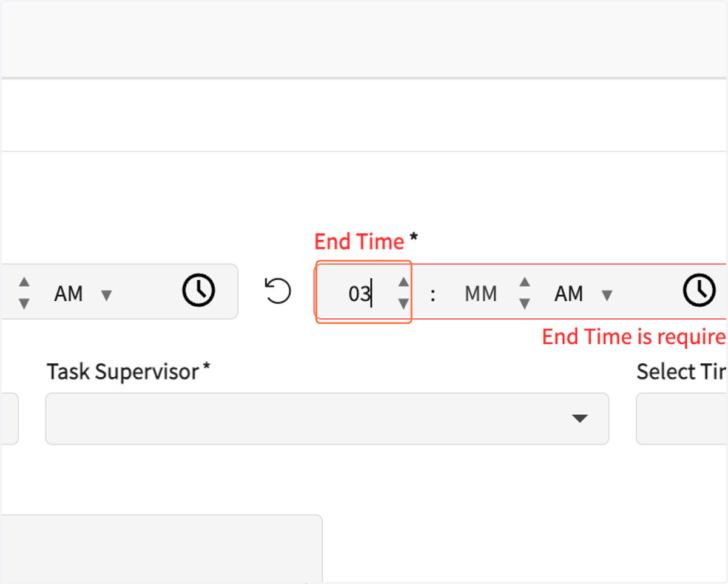Click the End Time is required error message
The height and width of the screenshot is (584, 728).
[x=635, y=337]
